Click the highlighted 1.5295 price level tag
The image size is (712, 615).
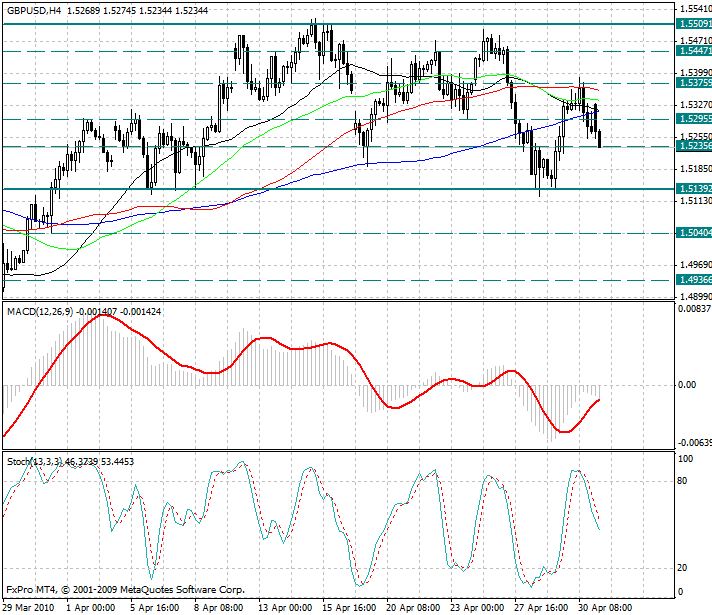point(694,119)
